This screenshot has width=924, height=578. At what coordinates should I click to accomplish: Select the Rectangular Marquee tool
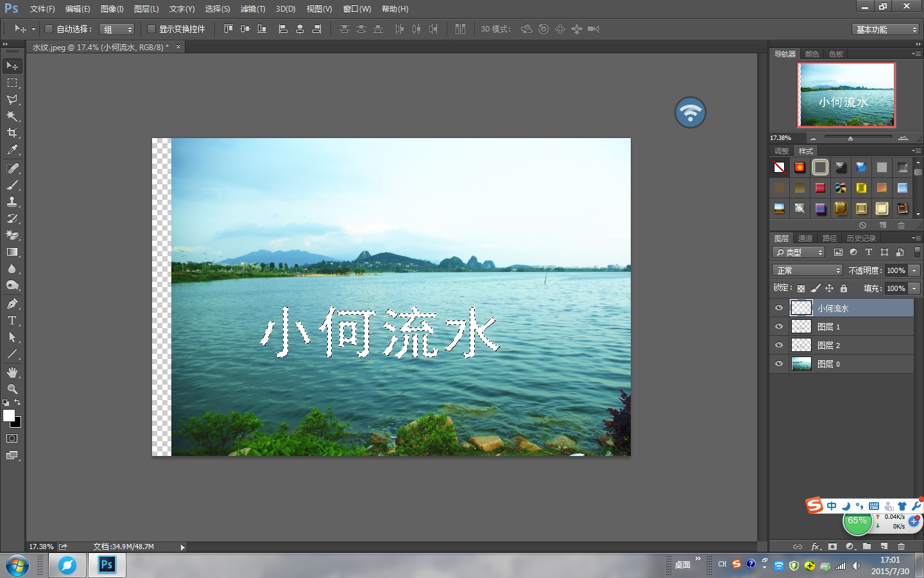[x=12, y=83]
